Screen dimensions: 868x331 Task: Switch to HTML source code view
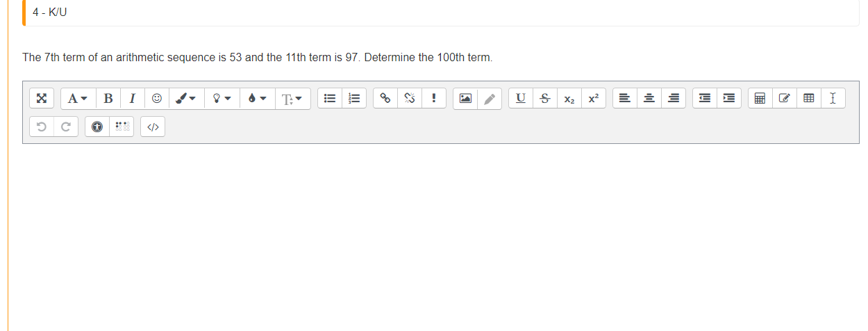pyautogui.click(x=153, y=127)
